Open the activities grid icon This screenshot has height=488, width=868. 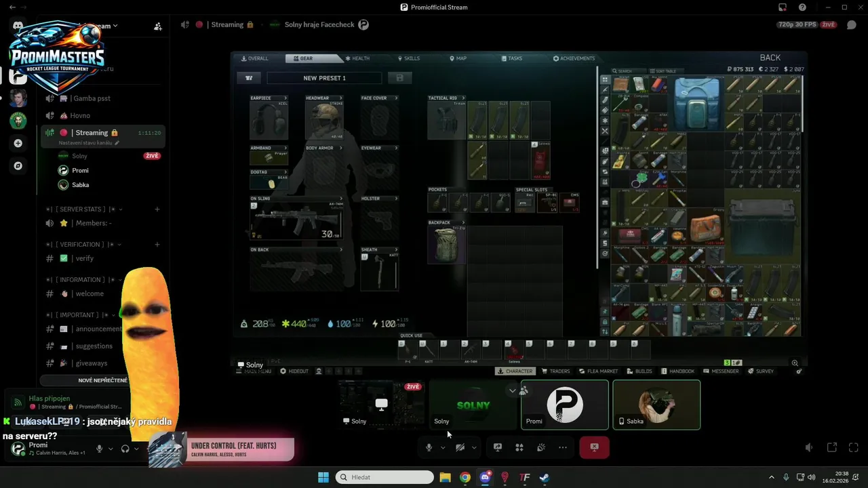tap(519, 447)
